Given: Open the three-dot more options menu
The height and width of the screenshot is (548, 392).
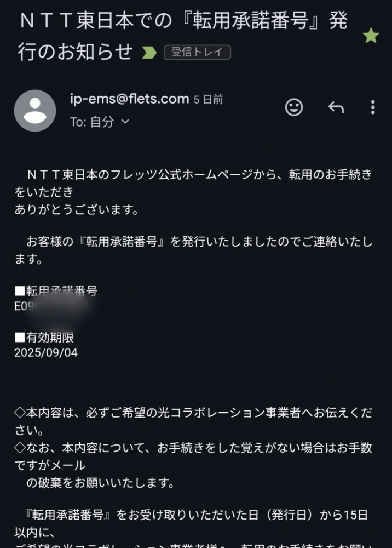Looking at the screenshot, I should [x=373, y=107].
